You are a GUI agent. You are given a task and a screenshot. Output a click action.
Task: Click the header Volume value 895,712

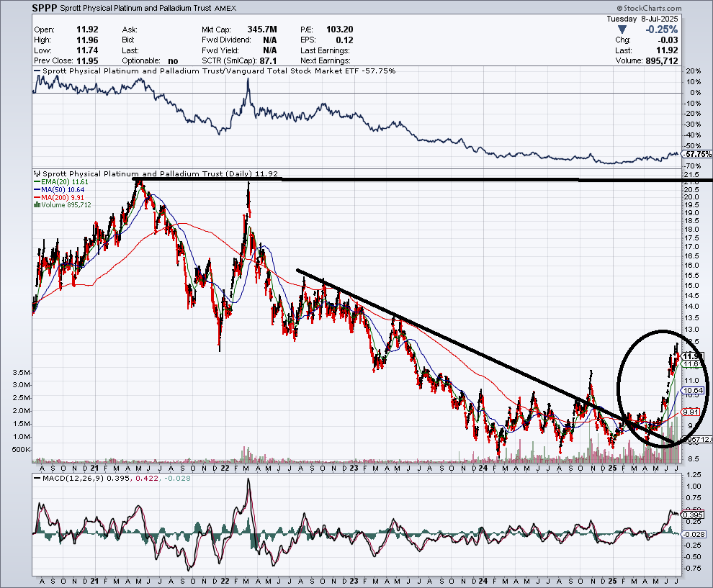click(662, 61)
